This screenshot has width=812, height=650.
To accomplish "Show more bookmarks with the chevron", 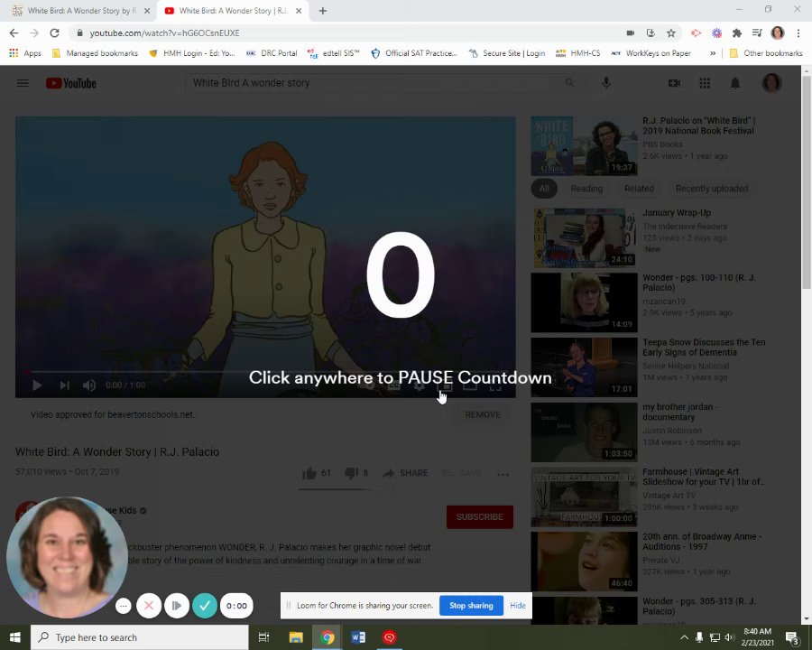I will [713, 53].
